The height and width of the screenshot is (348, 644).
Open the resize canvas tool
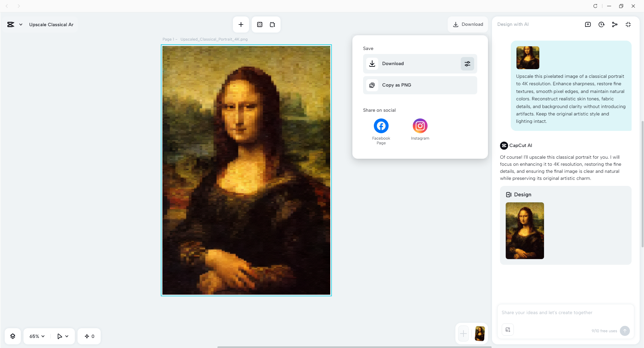click(x=272, y=24)
